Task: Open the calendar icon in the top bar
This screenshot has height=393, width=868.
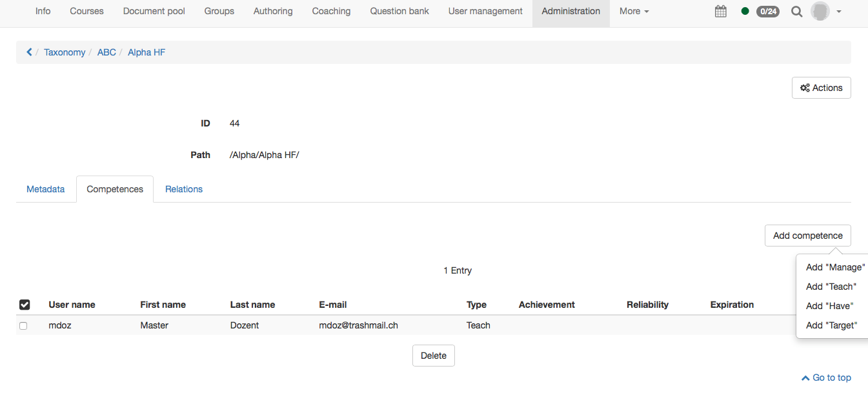Action: tap(720, 11)
